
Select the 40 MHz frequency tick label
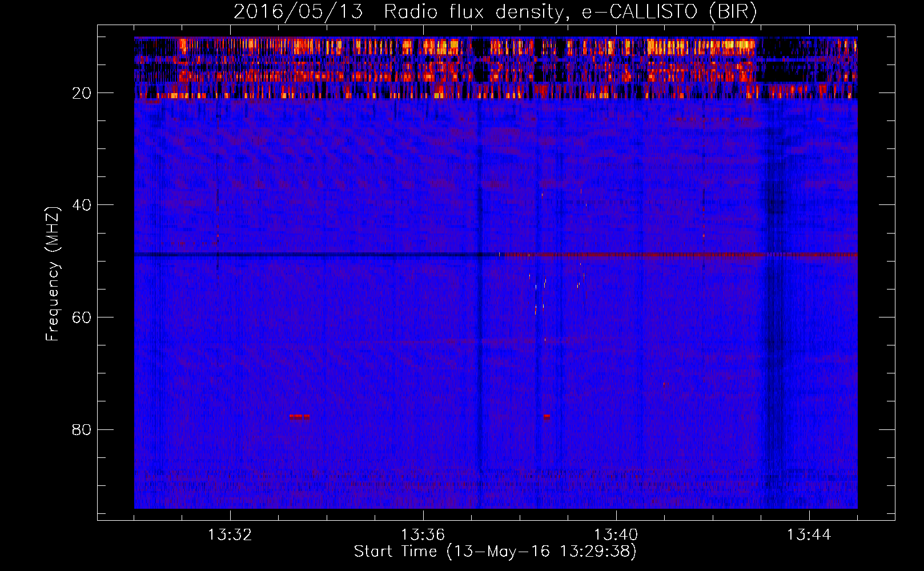tap(82, 205)
